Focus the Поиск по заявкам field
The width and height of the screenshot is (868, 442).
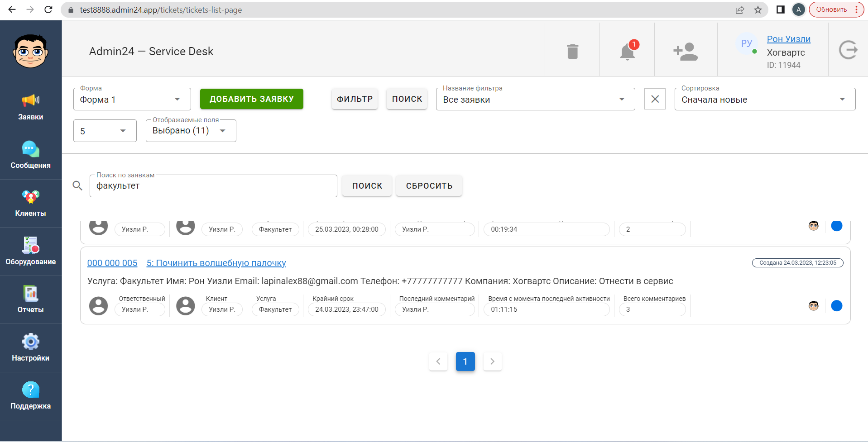click(x=213, y=186)
